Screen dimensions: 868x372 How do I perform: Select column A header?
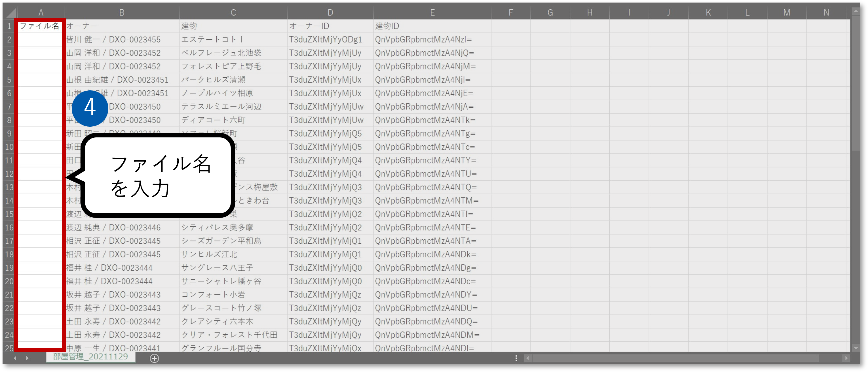click(x=41, y=13)
